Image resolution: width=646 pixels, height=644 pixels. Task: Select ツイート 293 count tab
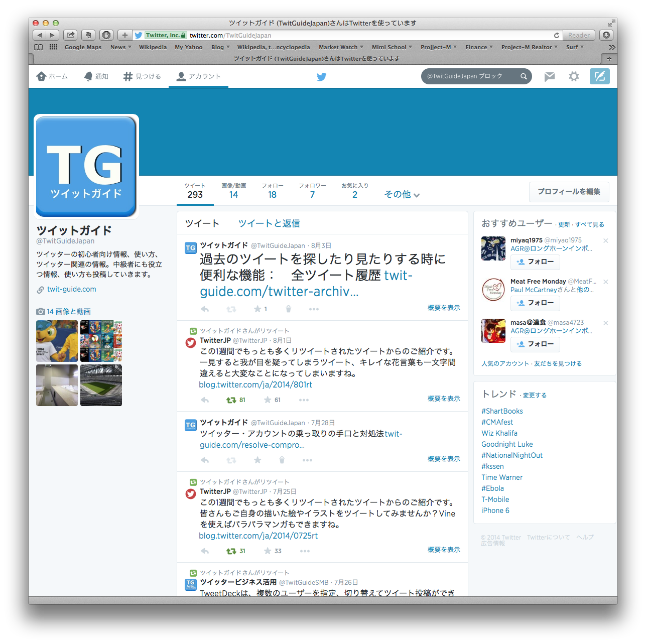195,191
